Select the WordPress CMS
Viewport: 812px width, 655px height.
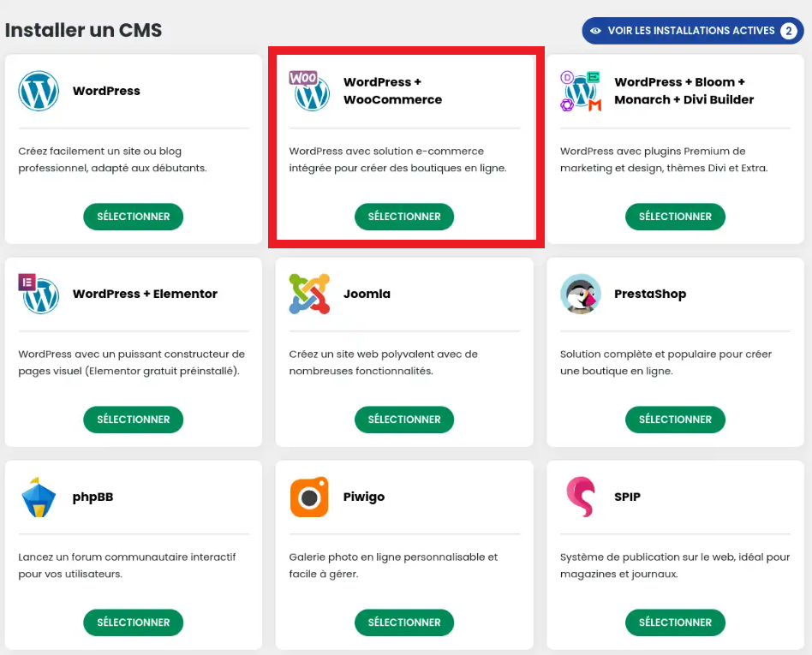(x=133, y=217)
